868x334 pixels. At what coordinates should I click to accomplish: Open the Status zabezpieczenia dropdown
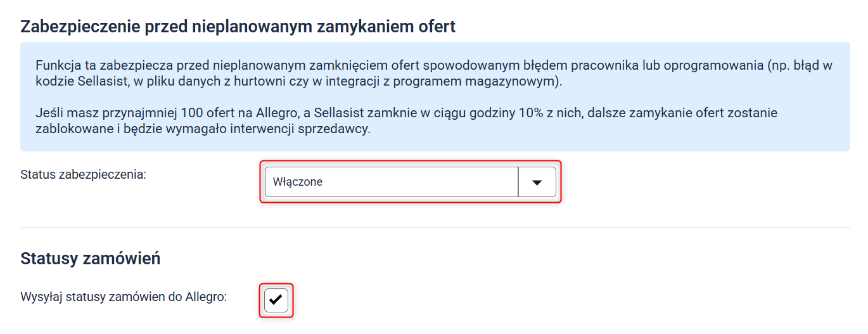pos(410,182)
